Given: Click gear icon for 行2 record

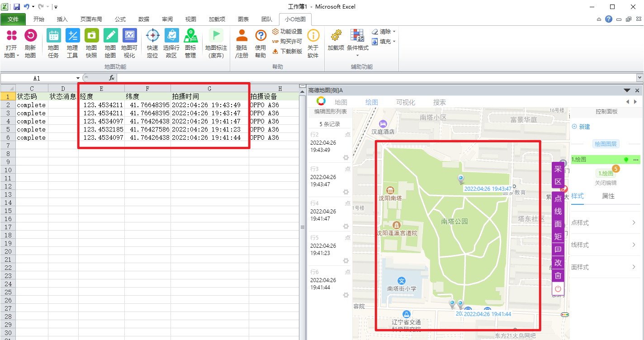Looking at the screenshot, I should click(x=346, y=158).
